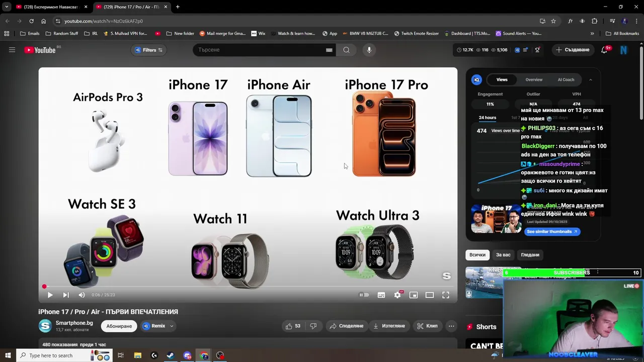Toggle the autoplay switch in player

point(364,295)
